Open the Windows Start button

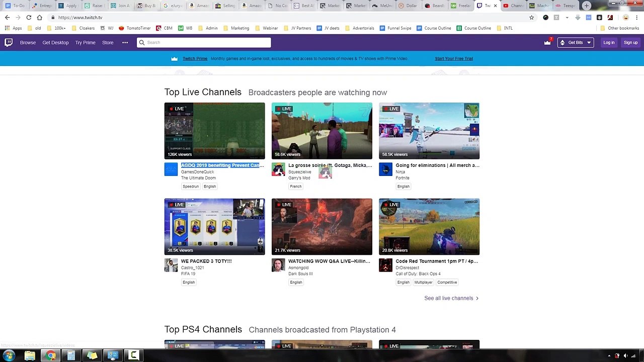coord(9,355)
